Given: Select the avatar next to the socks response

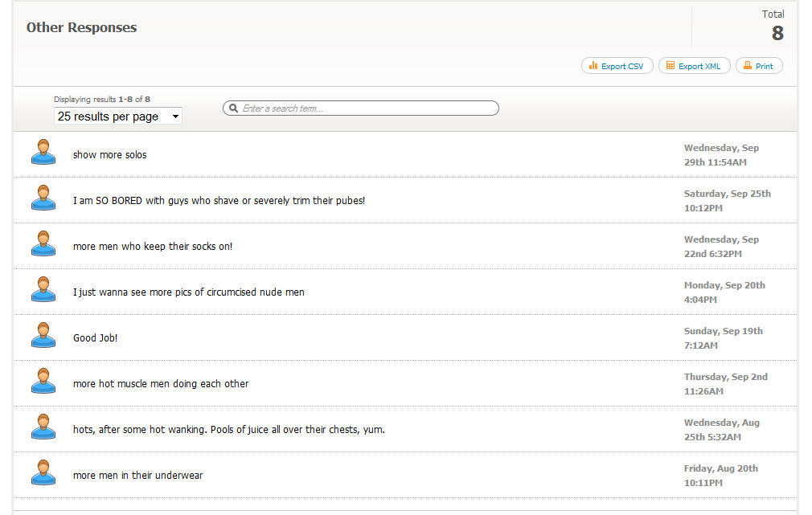Looking at the screenshot, I should tap(43, 243).
